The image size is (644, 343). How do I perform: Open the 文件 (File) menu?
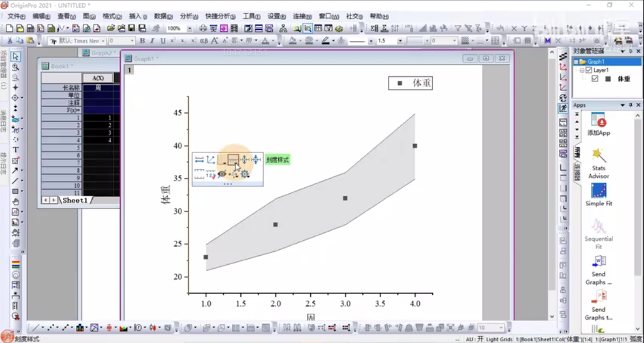tap(16, 16)
